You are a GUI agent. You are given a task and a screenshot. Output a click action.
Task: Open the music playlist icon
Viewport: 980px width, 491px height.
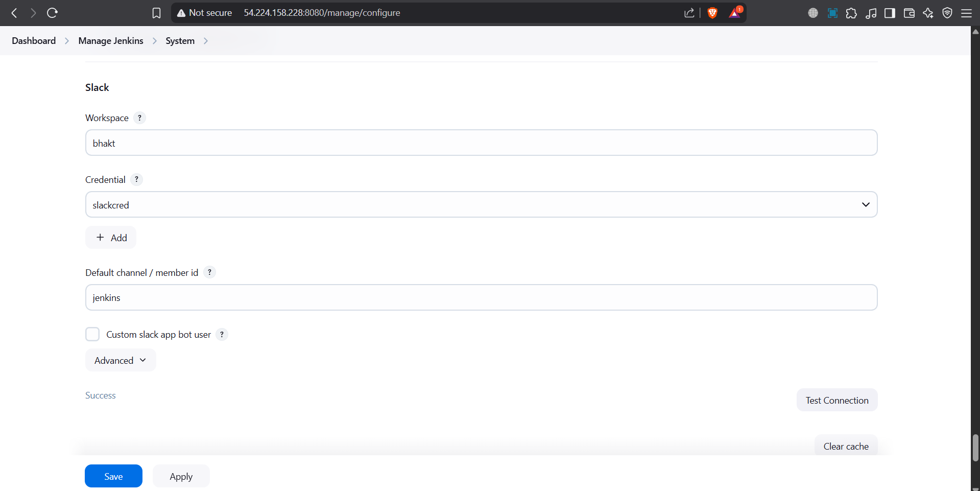click(x=871, y=13)
